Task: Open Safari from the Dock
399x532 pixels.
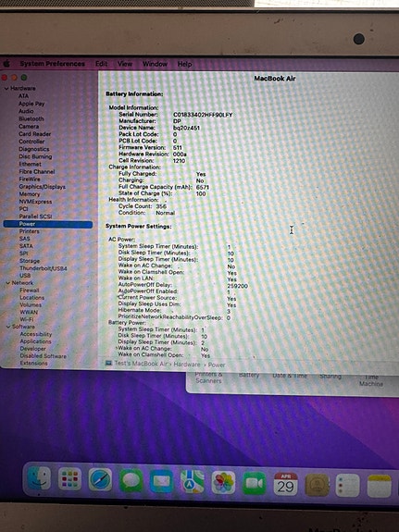Action: click(100, 479)
